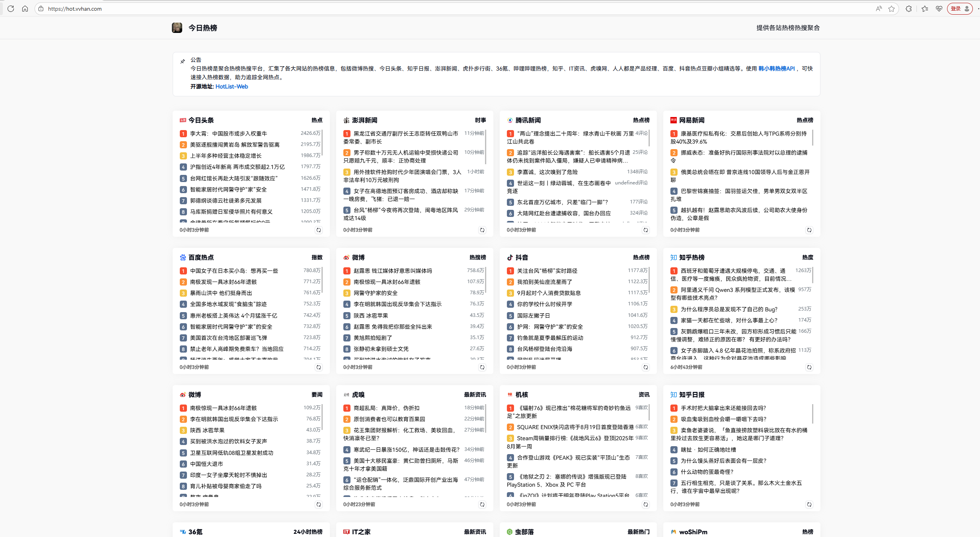
Task: Click the browser address bar URL
Action: pos(74,8)
